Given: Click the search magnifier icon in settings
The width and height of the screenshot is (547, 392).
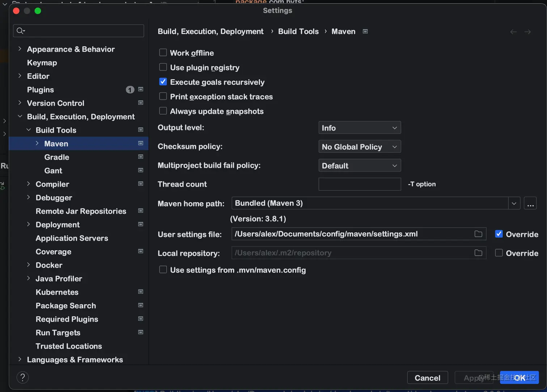Looking at the screenshot, I should point(21,31).
